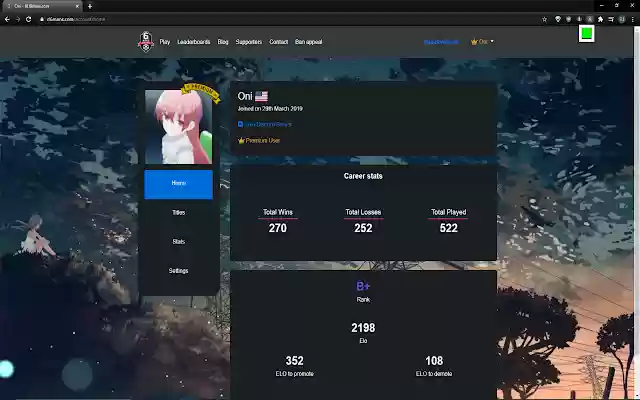Click the browser forward arrow

18,19
